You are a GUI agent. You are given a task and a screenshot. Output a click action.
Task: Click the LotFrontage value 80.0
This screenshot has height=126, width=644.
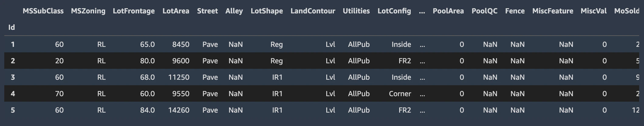click(147, 61)
